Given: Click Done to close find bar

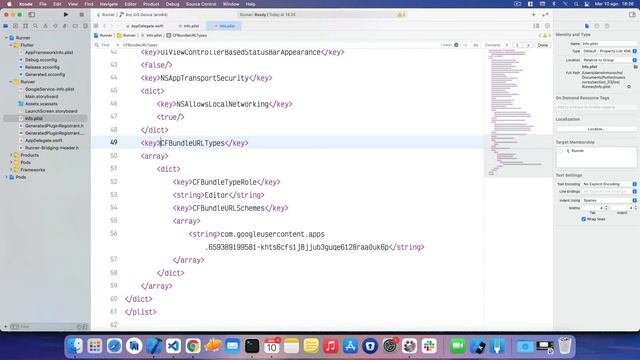Looking at the screenshot, I should click(542, 45).
